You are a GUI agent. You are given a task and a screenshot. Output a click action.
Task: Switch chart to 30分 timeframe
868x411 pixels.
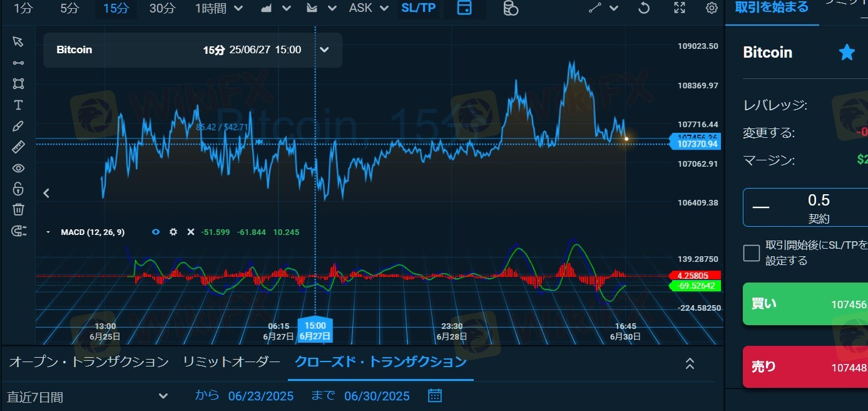point(162,8)
